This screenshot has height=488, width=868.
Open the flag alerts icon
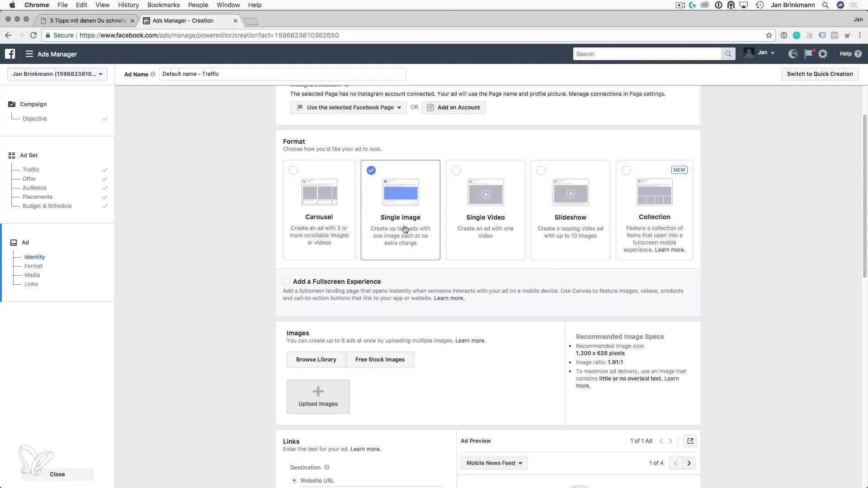click(808, 54)
